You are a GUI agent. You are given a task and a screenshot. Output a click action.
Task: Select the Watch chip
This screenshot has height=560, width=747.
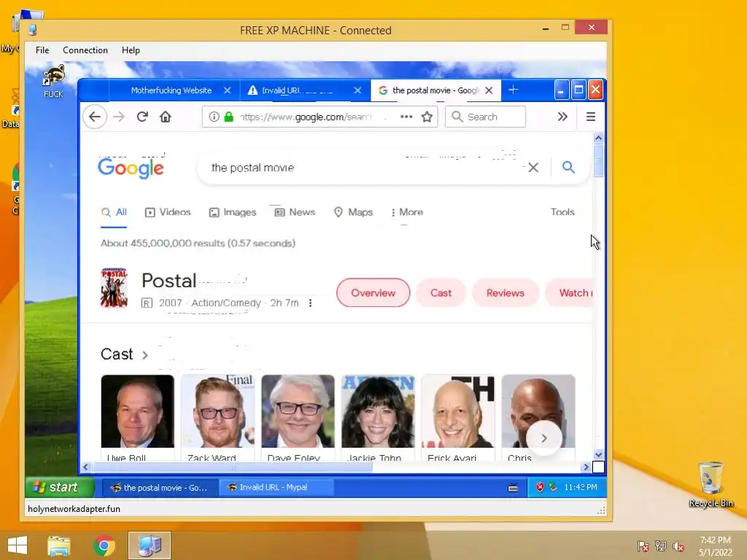click(569, 293)
